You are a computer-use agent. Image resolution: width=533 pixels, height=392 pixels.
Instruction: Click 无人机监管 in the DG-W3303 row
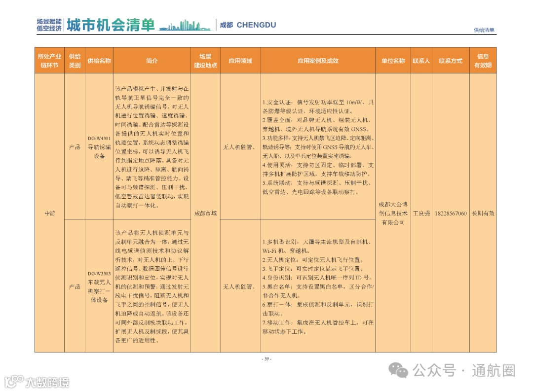pyautogui.click(x=239, y=286)
